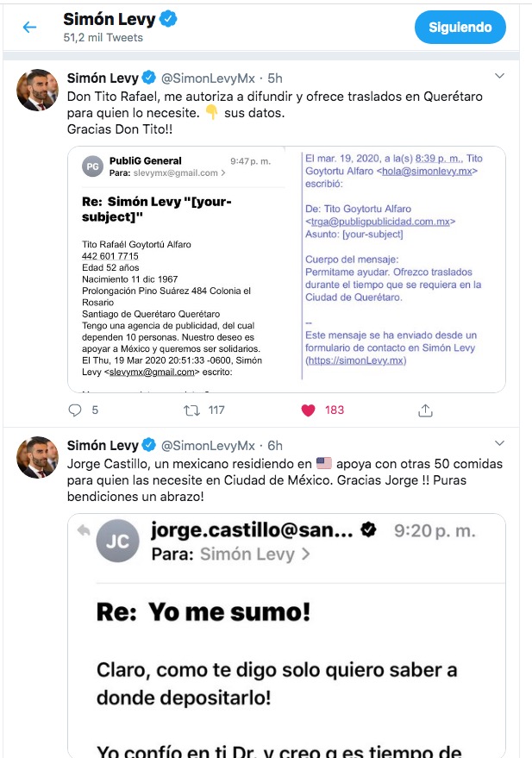Open the 6h timestamp link
The height and width of the screenshot is (758, 532).
pyautogui.click(x=275, y=445)
